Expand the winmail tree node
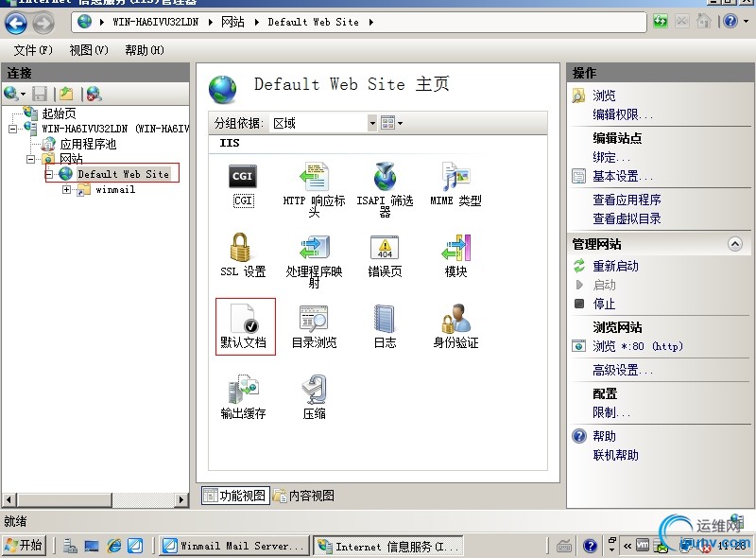This screenshot has width=756, height=558. tap(66, 189)
